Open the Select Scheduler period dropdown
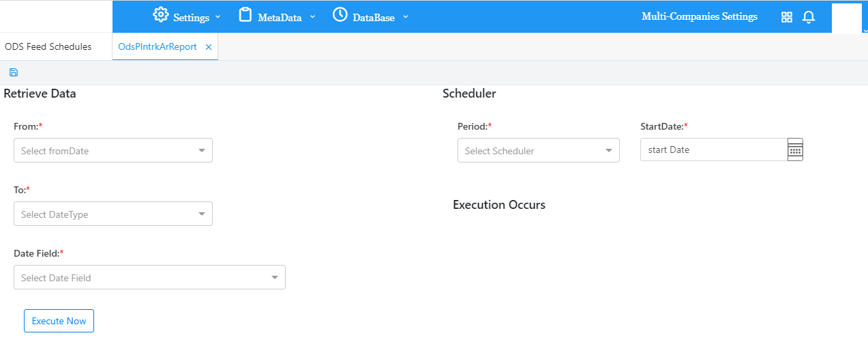The height and width of the screenshot is (342, 868). 538,151
